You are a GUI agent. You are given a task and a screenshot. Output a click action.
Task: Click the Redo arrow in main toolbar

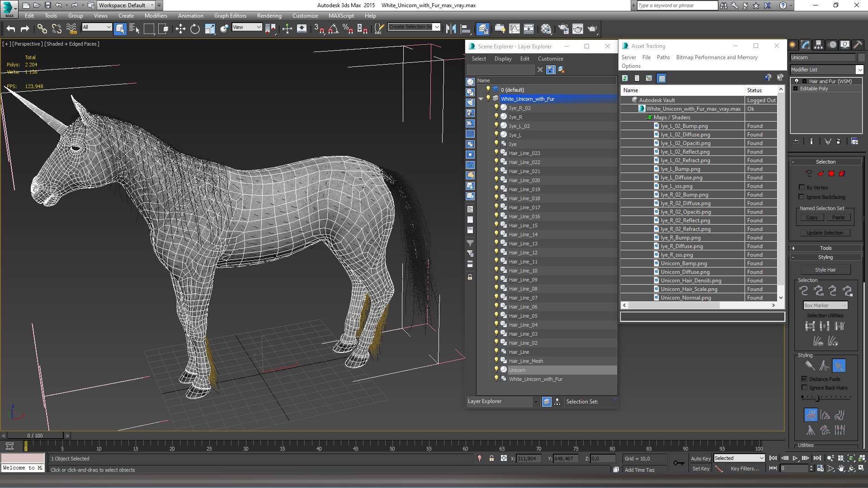click(x=25, y=29)
